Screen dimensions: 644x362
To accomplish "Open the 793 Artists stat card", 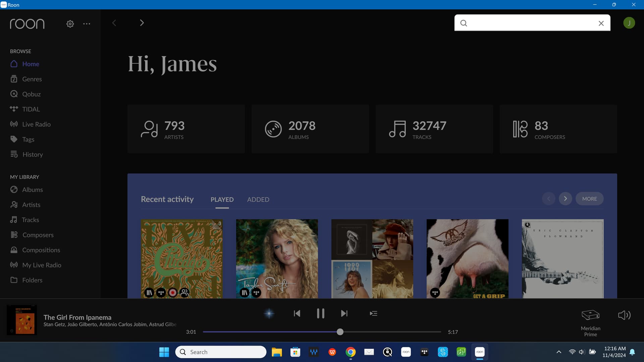I will coord(186,129).
